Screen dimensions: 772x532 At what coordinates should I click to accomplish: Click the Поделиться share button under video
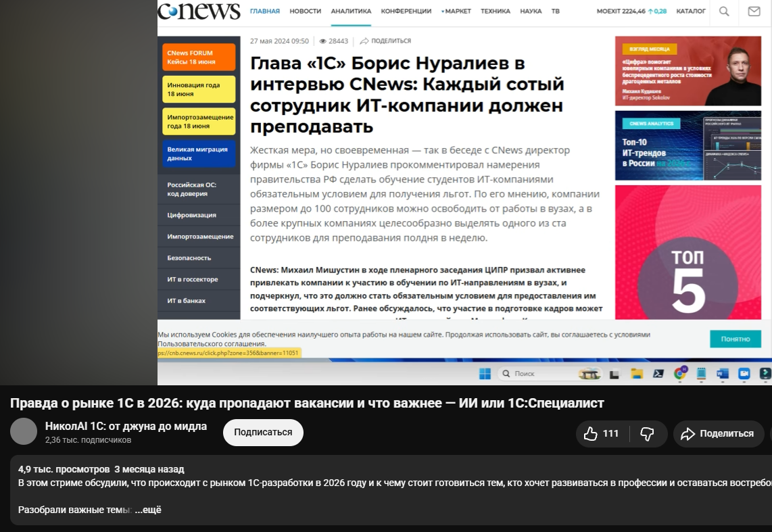click(717, 433)
